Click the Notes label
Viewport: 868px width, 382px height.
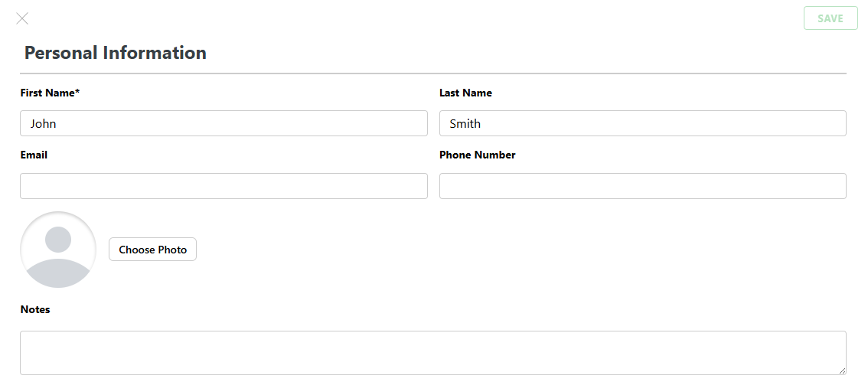point(35,309)
